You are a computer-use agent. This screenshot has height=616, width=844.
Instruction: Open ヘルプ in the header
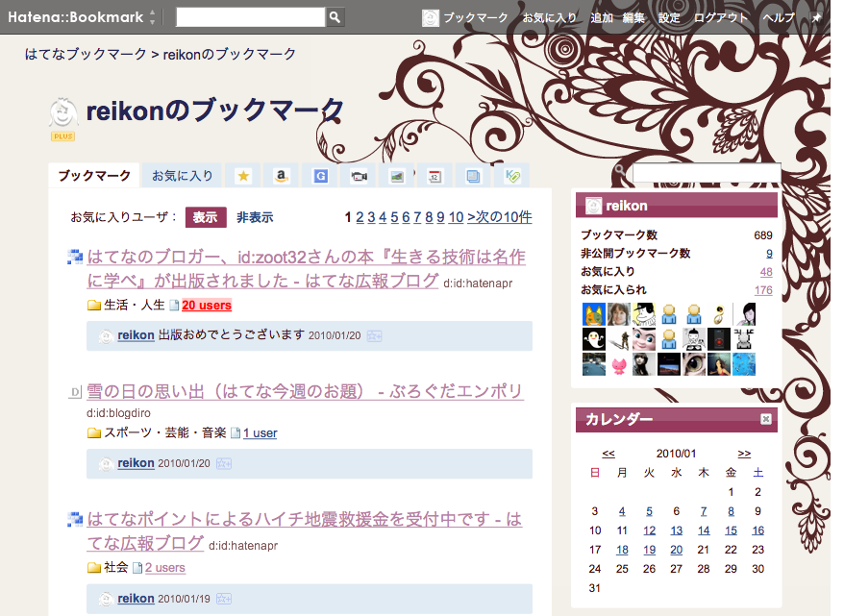(x=779, y=17)
